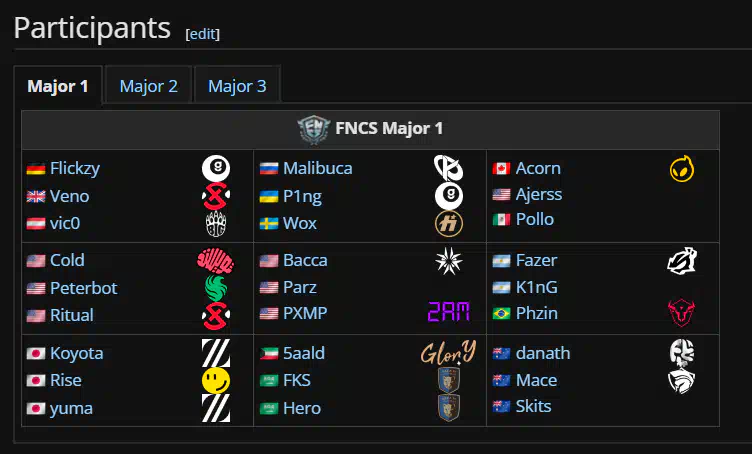Viewport: 752px width, 454px height.
Task: Select the German flag next to Flickzy
Action: pyautogui.click(x=36, y=169)
